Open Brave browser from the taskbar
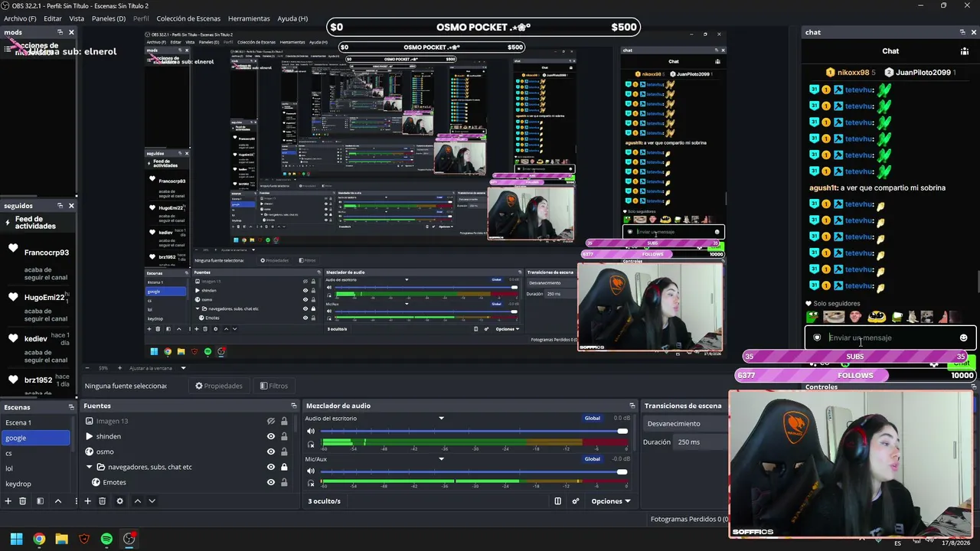 point(84,539)
